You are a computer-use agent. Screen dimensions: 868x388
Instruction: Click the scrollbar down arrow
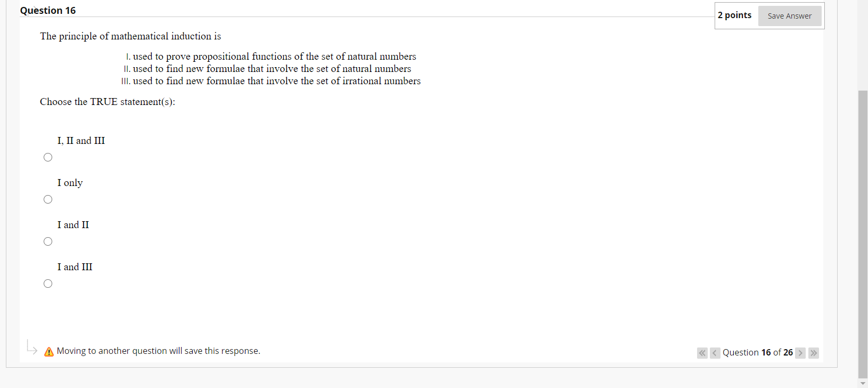(863, 383)
